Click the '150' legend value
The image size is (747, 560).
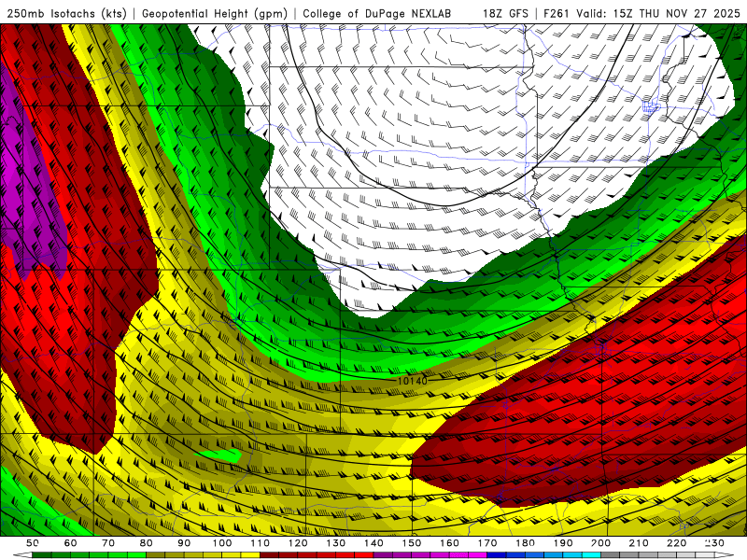412,543
